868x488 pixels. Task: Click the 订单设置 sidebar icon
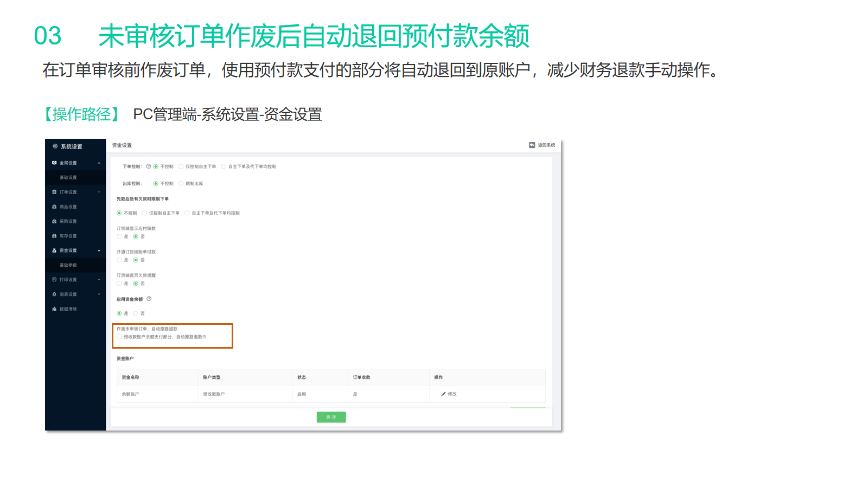click(x=54, y=192)
